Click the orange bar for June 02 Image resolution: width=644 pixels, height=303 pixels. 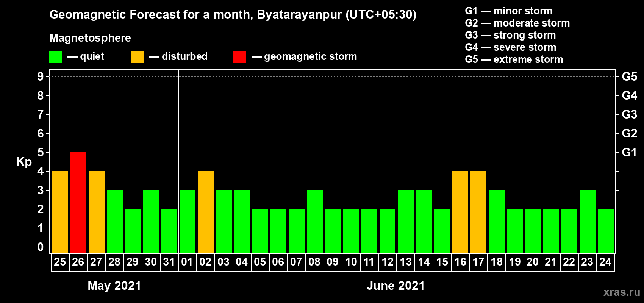206,212
